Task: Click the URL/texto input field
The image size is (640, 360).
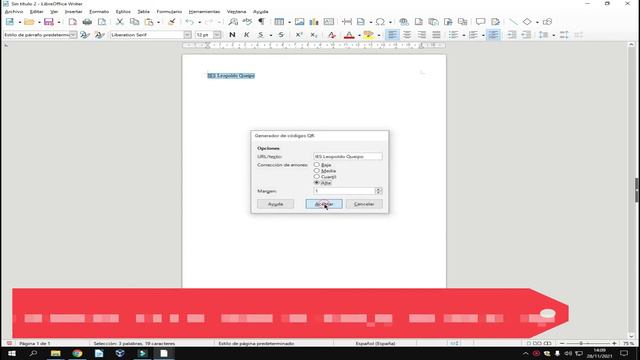Action: point(348,156)
